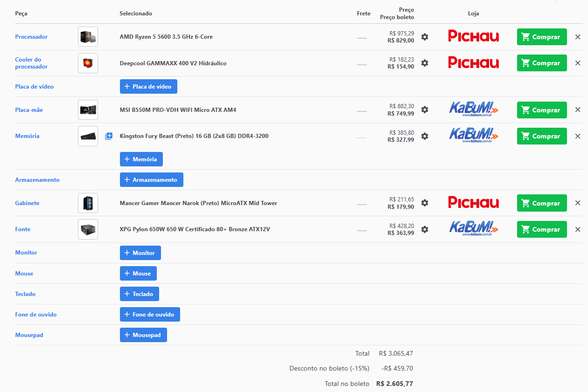Add a Fone de ouvido
Image resolution: width=588 pixels, height=392 pixels.
(x=150, y=314)
